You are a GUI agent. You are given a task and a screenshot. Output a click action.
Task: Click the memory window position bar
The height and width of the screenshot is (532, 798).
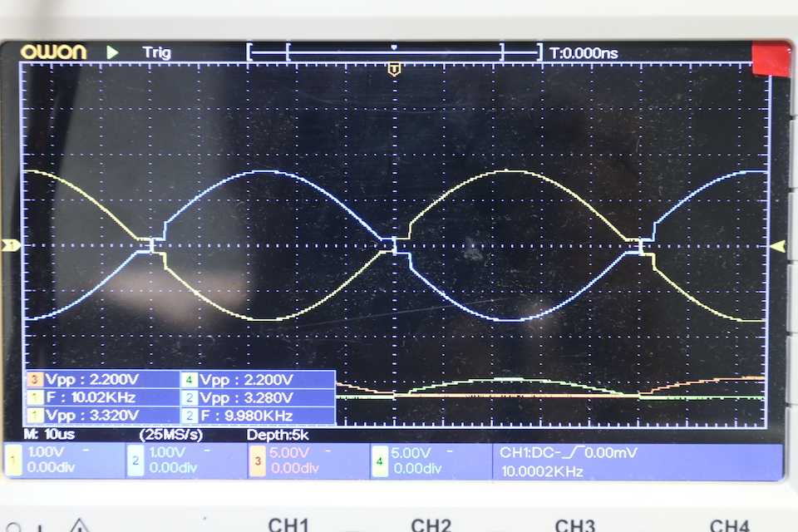pos(395,52)
